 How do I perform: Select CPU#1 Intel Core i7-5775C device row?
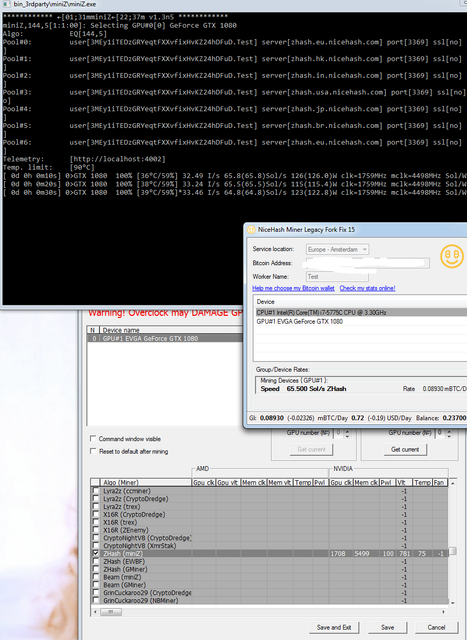[361, 312]
